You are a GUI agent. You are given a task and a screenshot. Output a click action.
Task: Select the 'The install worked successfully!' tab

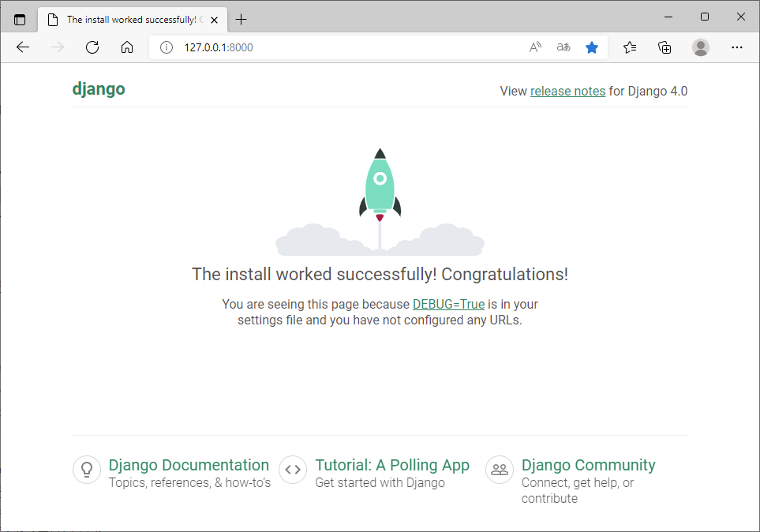(133, 20)
